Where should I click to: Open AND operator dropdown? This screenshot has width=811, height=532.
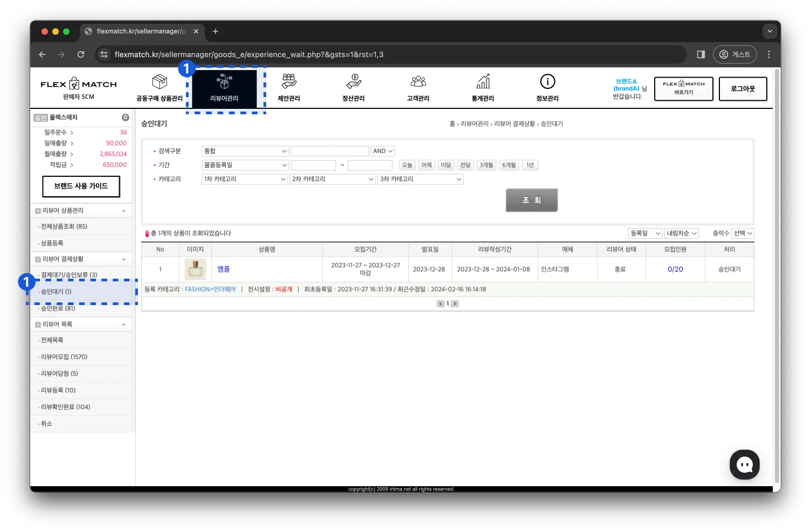click(x=383, y=151)
